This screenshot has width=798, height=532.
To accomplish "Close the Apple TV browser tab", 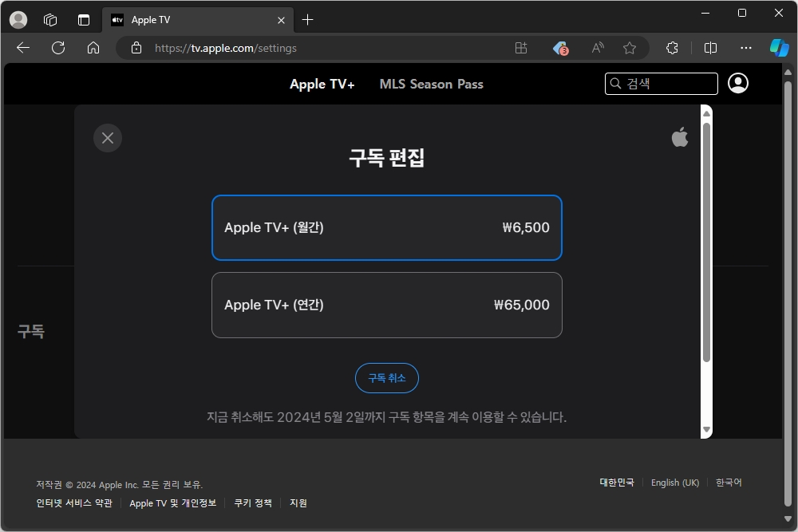I will (281, 21).
